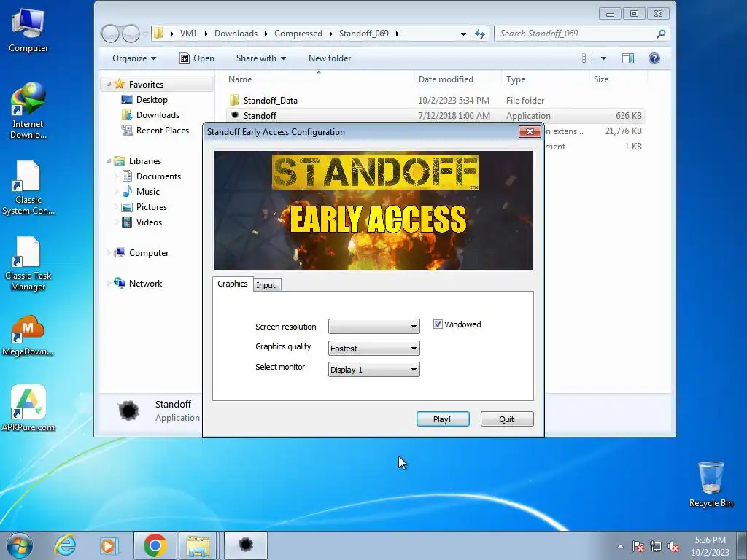Click Standoff app in taskbar
This screenshot has width=747, height=560.
246,545
